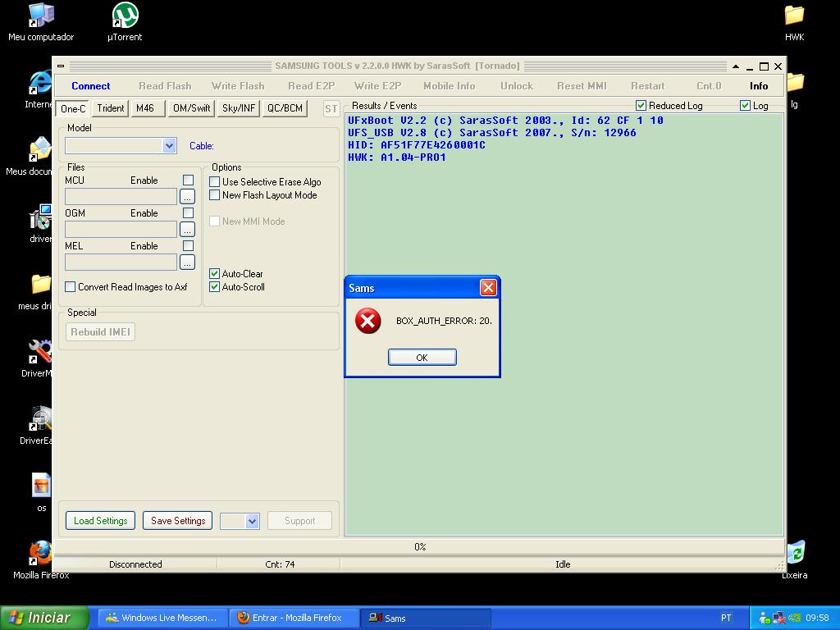The image size is (840, 630).
Task: Click the Iniciar start button
Action: tap(44, 618)
